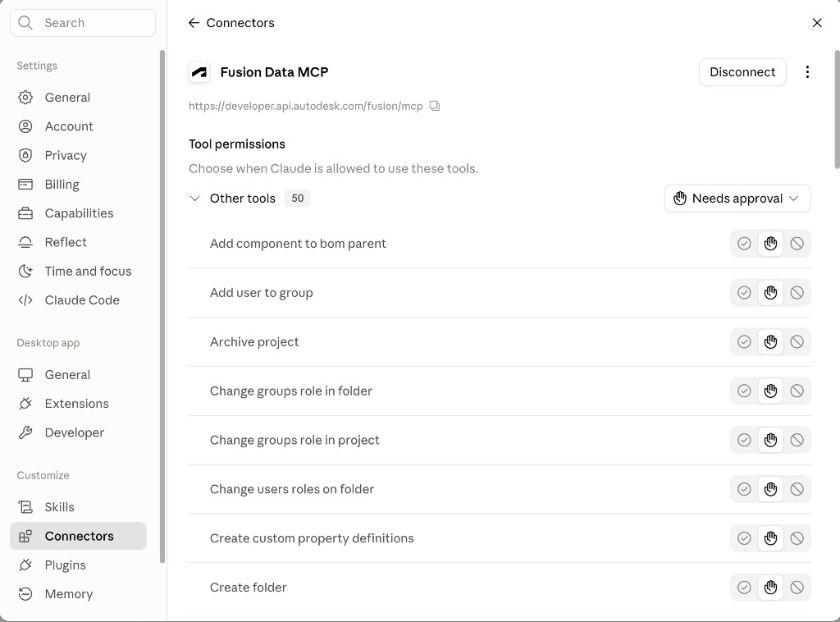The height and width of the screenshot is (622, 840).
Task: Always allow the Create folder tool
Action: pos(743,588)
